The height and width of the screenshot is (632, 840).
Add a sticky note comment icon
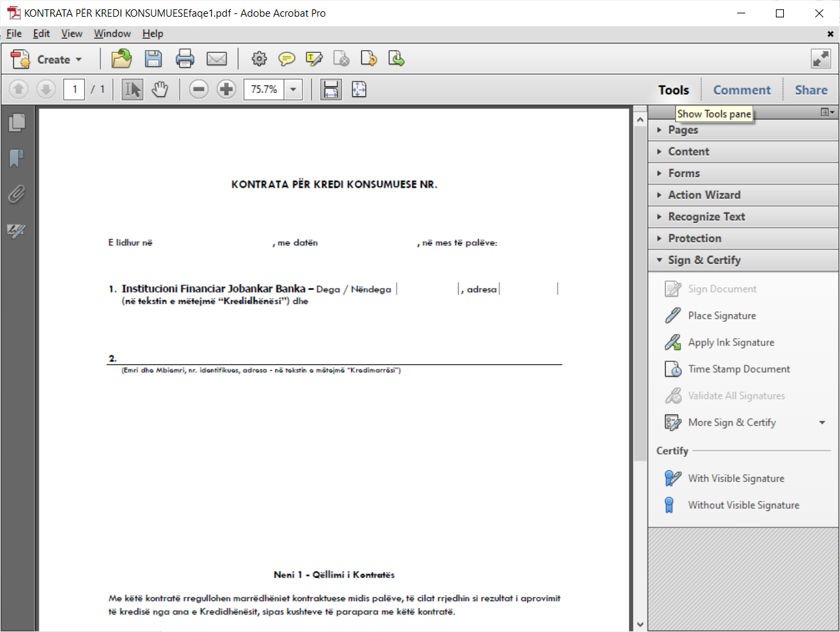pos(286,59)
